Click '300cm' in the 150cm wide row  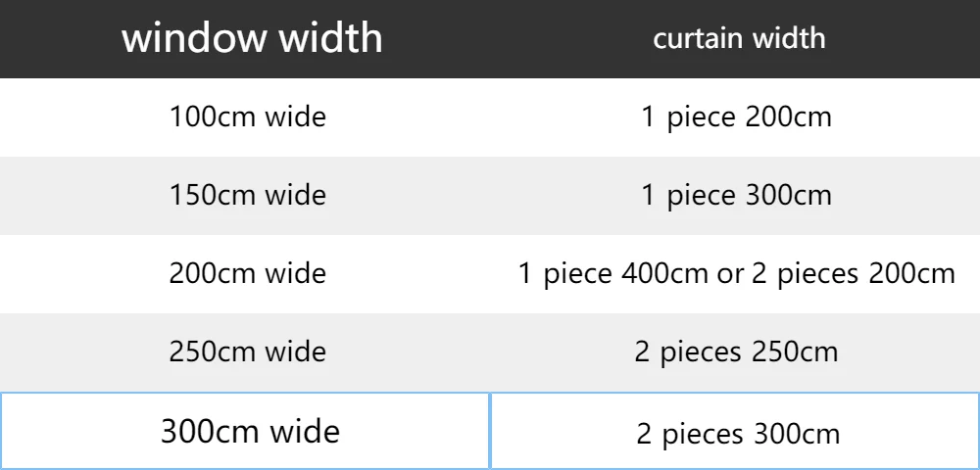(789, 196)
